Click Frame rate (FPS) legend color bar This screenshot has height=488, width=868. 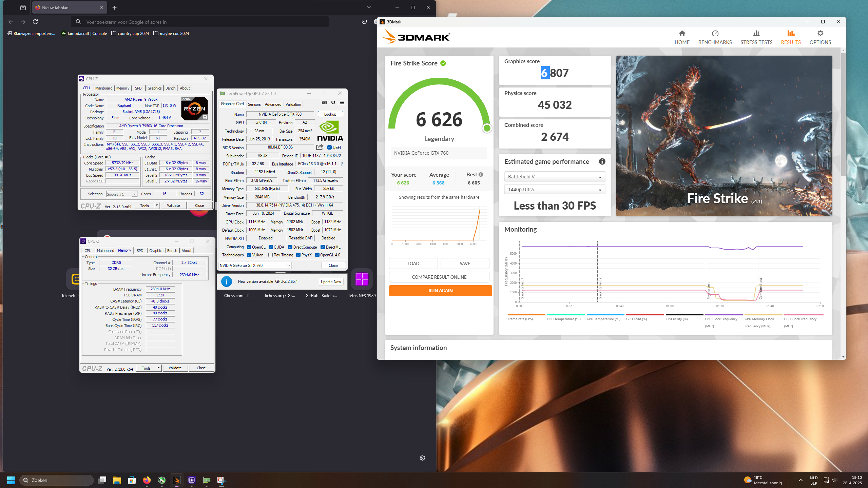pos(526,314)
